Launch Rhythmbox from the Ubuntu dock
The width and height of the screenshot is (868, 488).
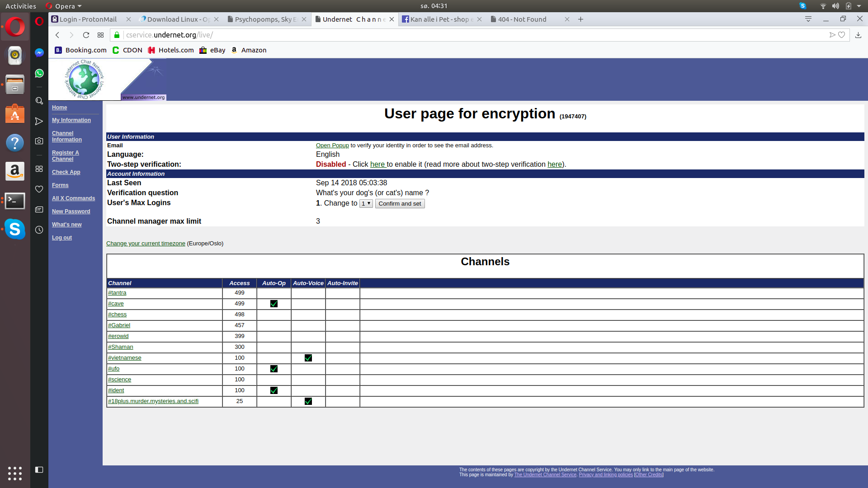[15, 55]
